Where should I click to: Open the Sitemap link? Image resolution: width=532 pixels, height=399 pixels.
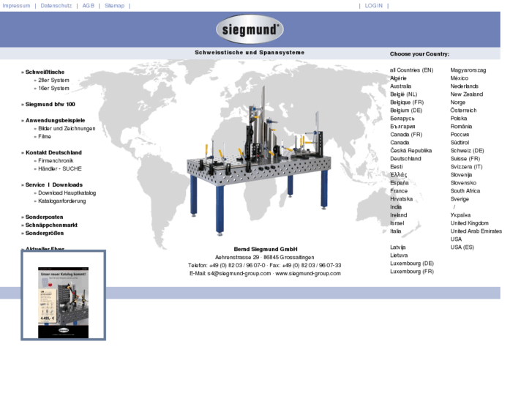coord(114,6)
